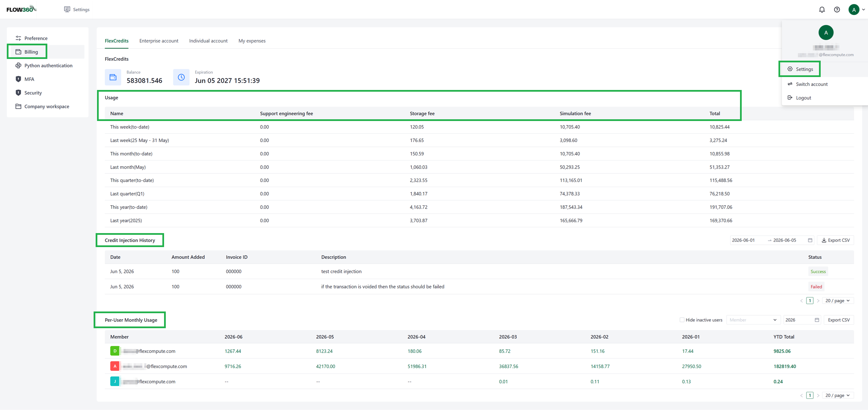Click the Python authentication icon
Viewport: 868px width, 411px height.
tap(18, 65)
